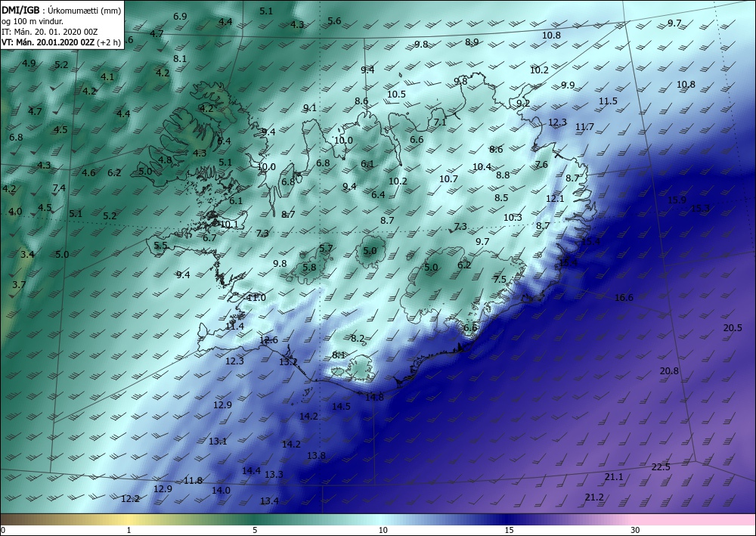Click the 0 label on the color scale

pos(3,530)
